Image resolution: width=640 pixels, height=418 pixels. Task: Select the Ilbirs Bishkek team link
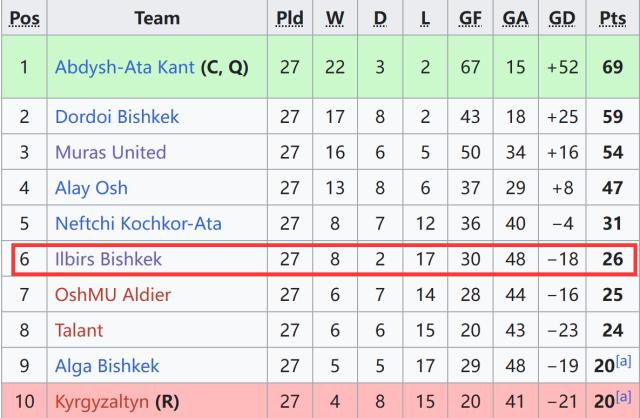click(x=108, y=259)
